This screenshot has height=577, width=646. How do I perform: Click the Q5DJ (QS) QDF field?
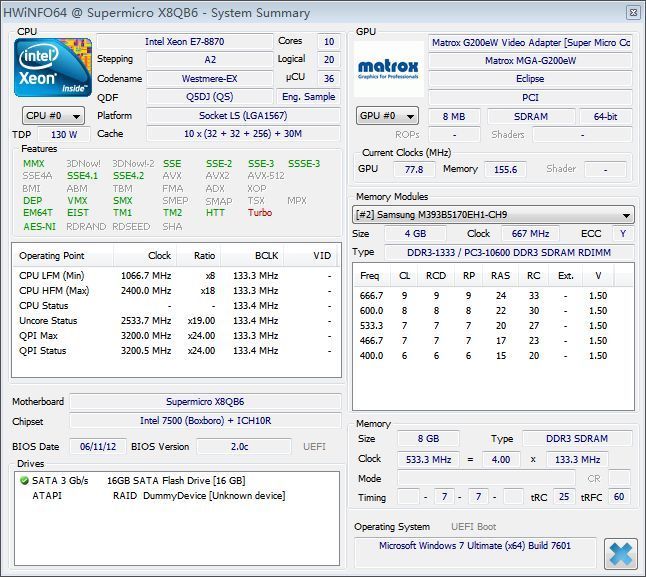[x=210, y=97]
